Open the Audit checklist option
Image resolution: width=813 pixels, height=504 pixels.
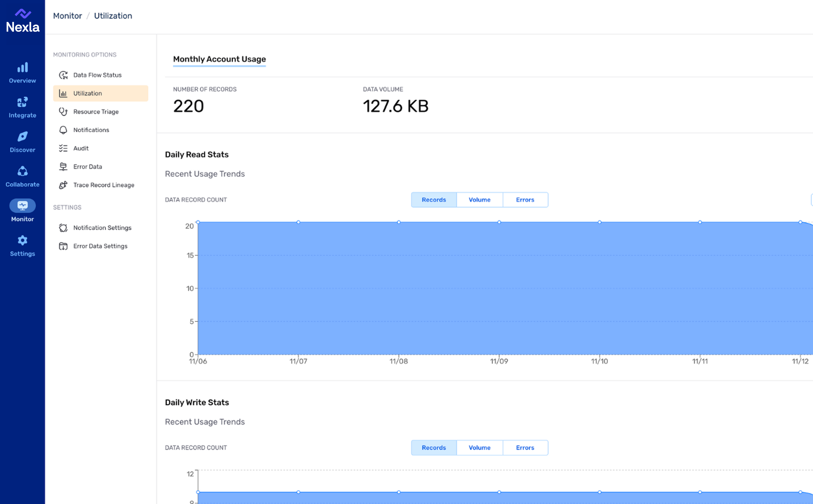click(81, 148)
